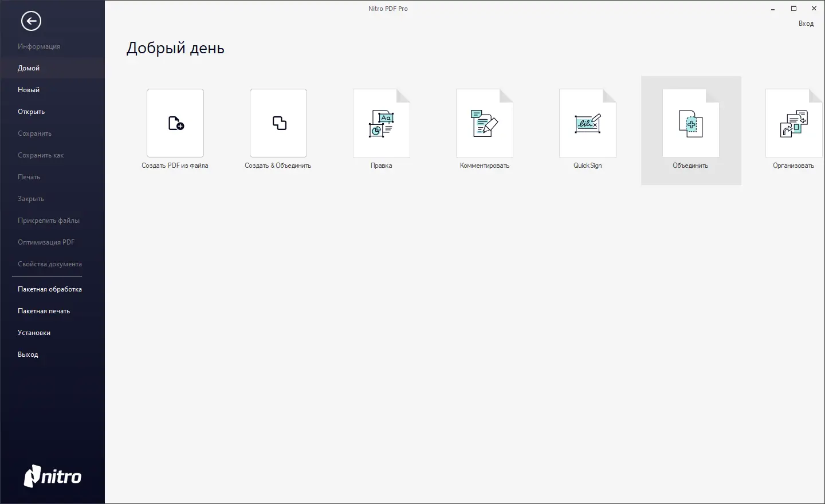825x504 pixels.
Task: Click the Комментировать label text
Action: tap(485, 166)
